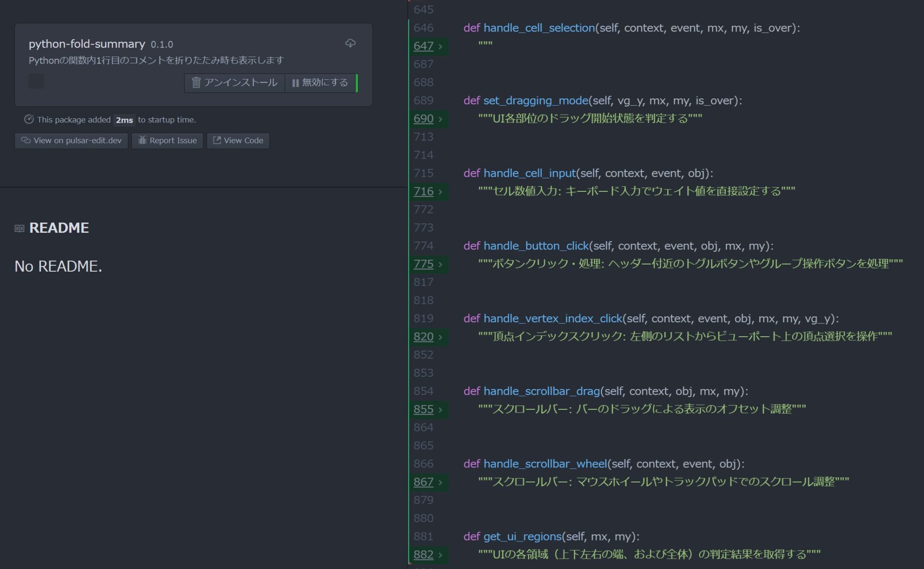Unfold handle_button_click at line 775

click(x=440, y=264)
